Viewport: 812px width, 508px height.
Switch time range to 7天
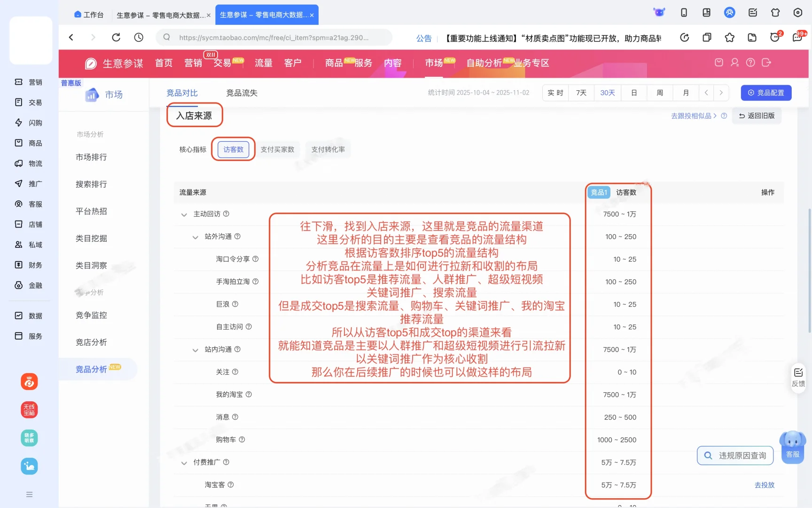581,93
